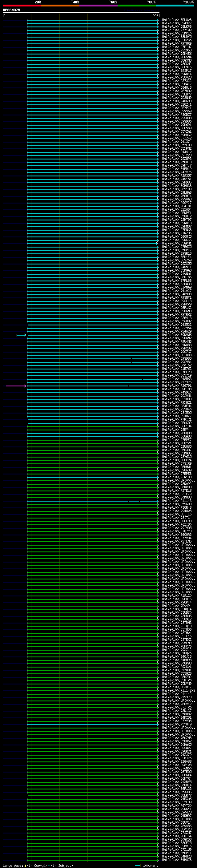
Task: Open hit UniRef100_P27322
Action: (x=177, y=81)
